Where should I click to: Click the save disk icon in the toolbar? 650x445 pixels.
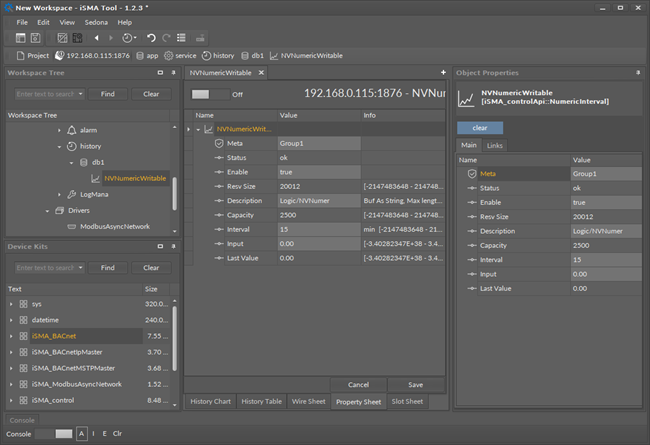coord(36,37)
